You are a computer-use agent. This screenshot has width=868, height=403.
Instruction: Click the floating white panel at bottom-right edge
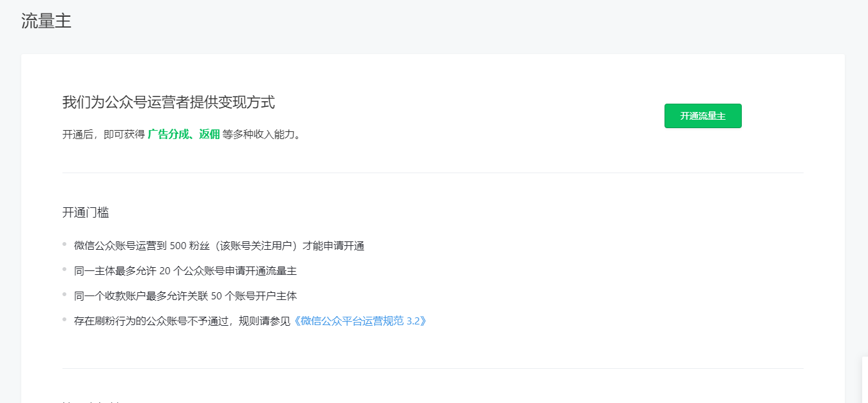click(x=864, y=380)
